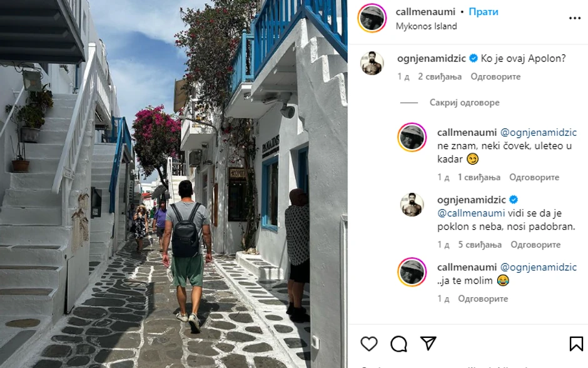
Task: Open callmenaumi username in post header
Action: (x=425, y=12)
